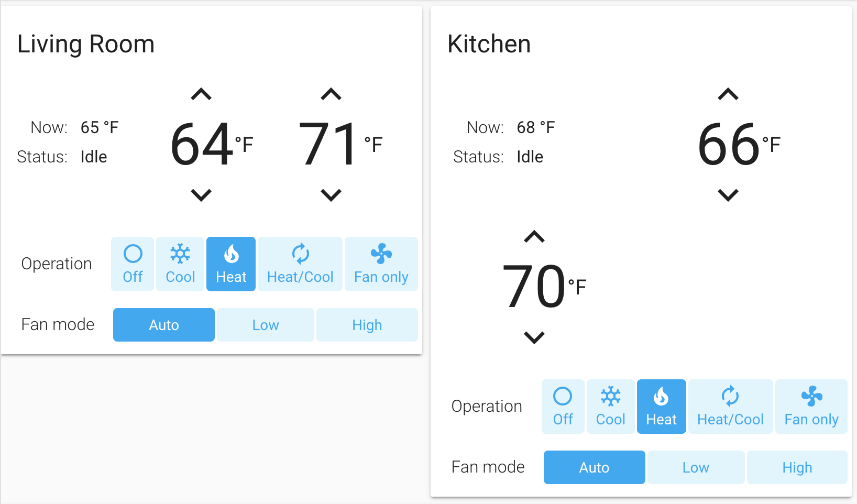This screenshot has height=504, width=857.
Task: Select Heat flame mode in Kitchen
Action: [x=662, y=407]
